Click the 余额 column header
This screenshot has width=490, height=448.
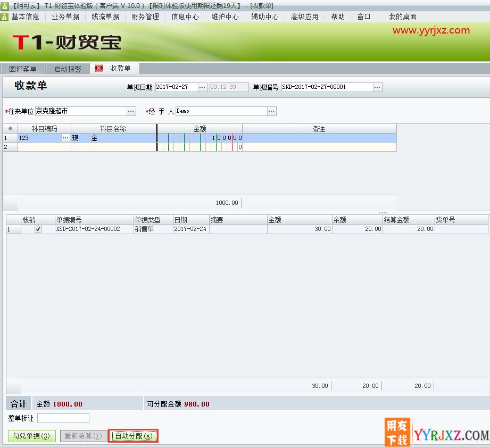click(x=357, y=220)
